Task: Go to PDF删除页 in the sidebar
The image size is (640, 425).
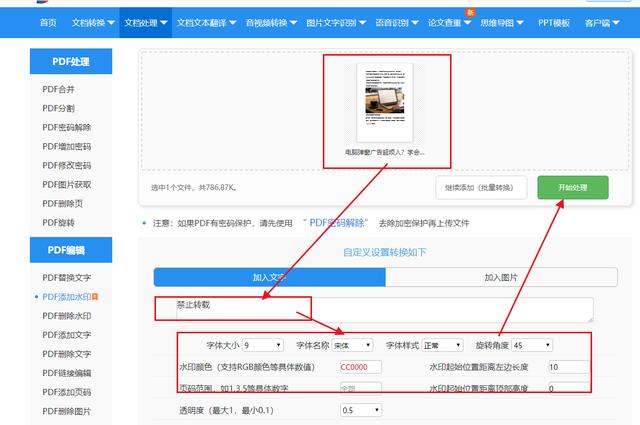Action: pos(62,203)
